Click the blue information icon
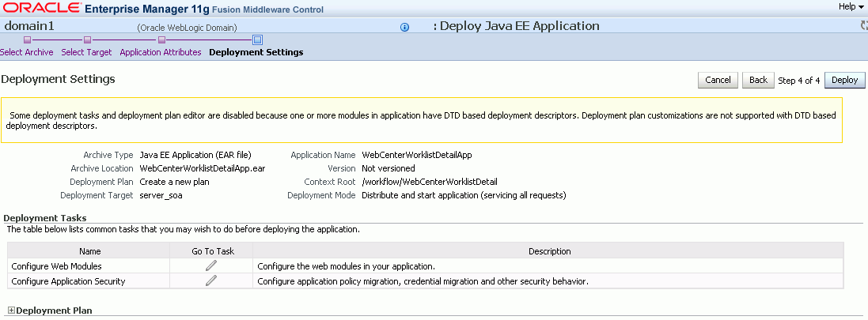Screen dimensions: 868x320 pos(404,27)
